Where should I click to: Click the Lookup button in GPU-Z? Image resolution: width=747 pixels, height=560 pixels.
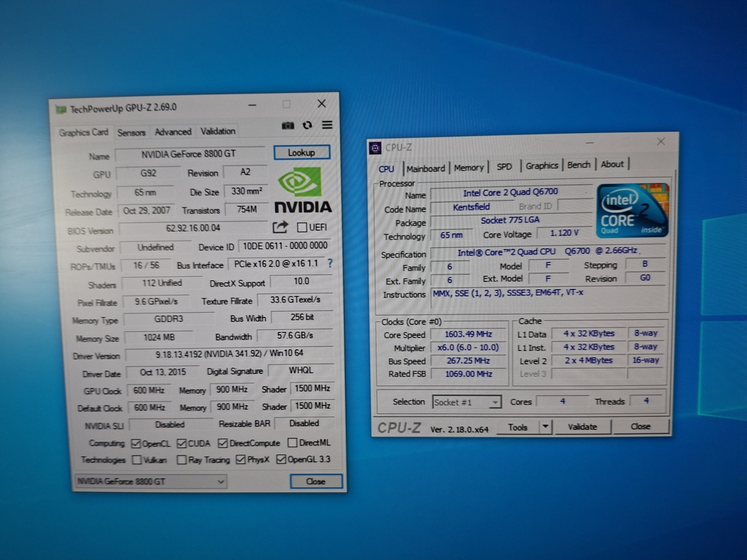click(302, 153)
